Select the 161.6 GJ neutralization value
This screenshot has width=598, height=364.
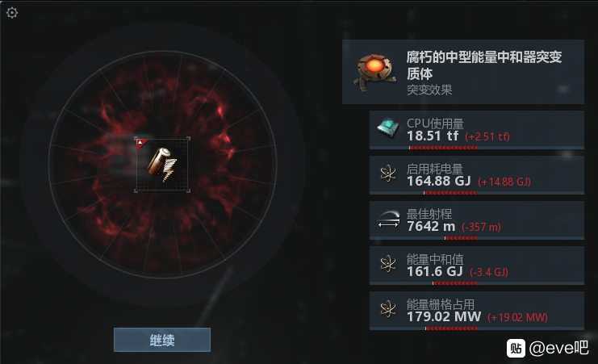click(435, 271)
